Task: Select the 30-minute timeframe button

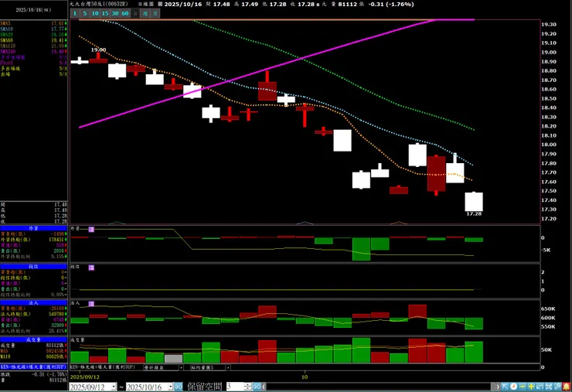Action: 115,13
